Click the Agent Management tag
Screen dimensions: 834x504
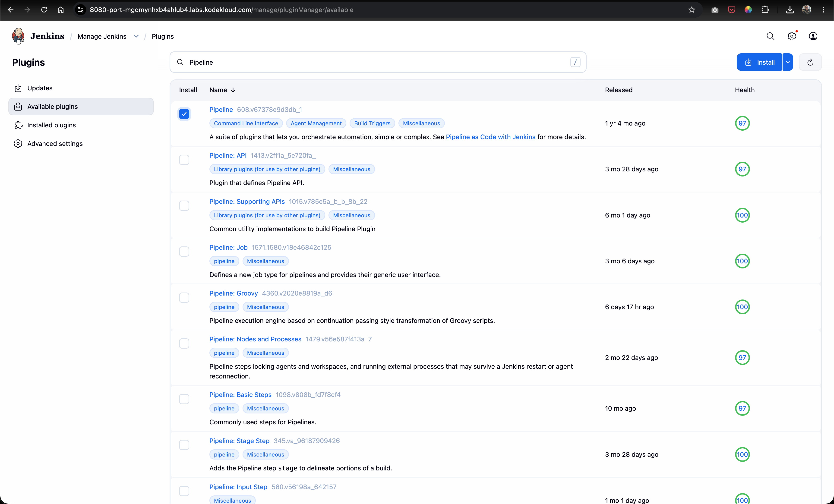[x=316, y=123]
